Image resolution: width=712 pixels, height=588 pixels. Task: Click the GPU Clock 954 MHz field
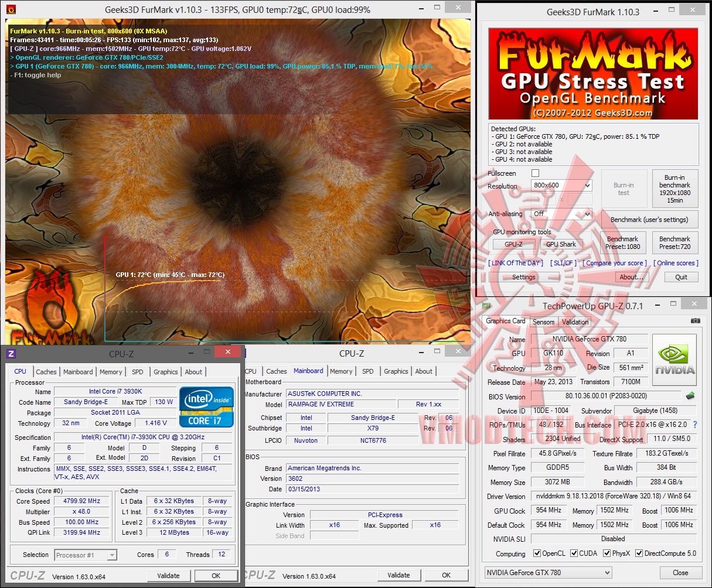tap(549, 510)
